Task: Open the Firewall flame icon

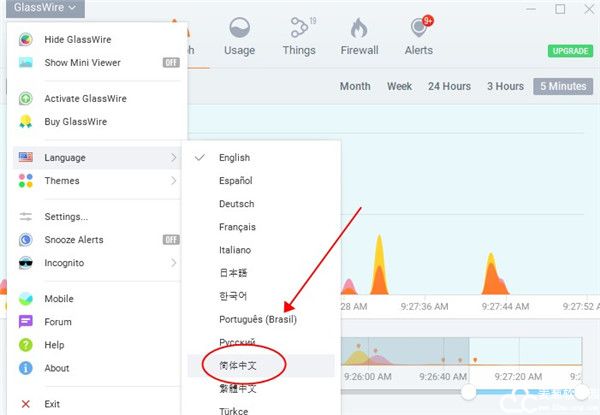Action: 359,28
